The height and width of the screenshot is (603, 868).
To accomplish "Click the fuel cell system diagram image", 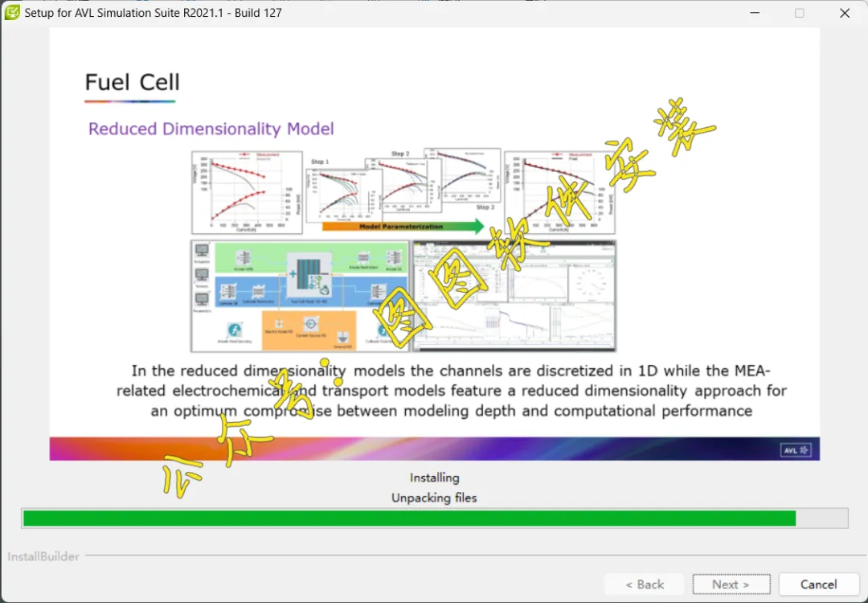I will click(300, 296).
